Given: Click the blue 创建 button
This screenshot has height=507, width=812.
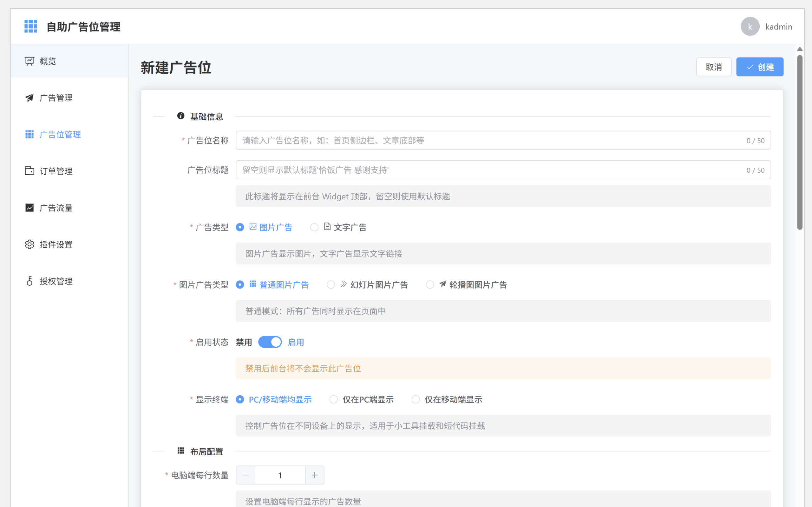Looking at the screenshot, I should pyautogui.click(x=760, y=67).
